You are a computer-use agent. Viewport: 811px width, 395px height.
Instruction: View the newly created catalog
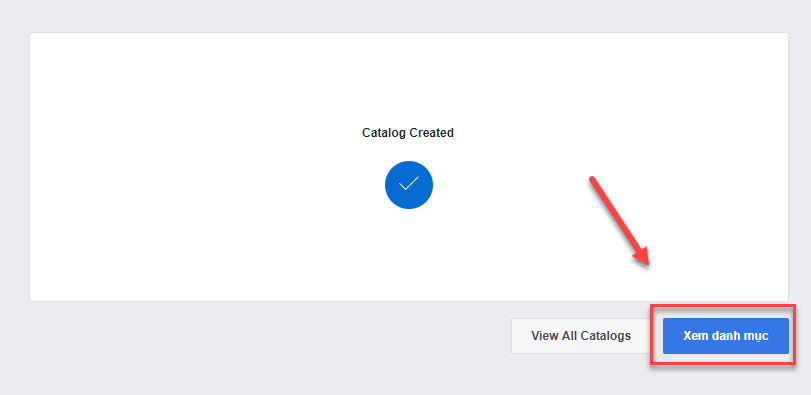click(x=726, y=336)
